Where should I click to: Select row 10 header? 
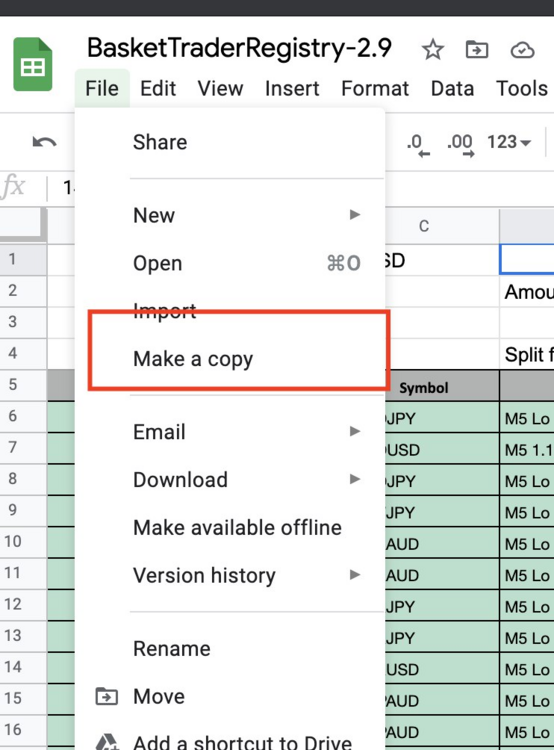point(23,541)
